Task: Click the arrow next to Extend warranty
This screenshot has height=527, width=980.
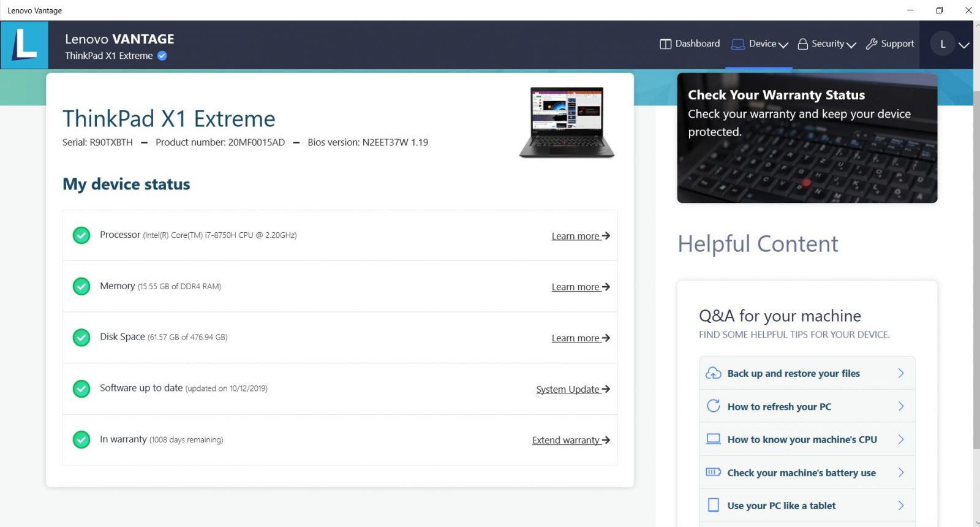Action: [x=606, y=440]
